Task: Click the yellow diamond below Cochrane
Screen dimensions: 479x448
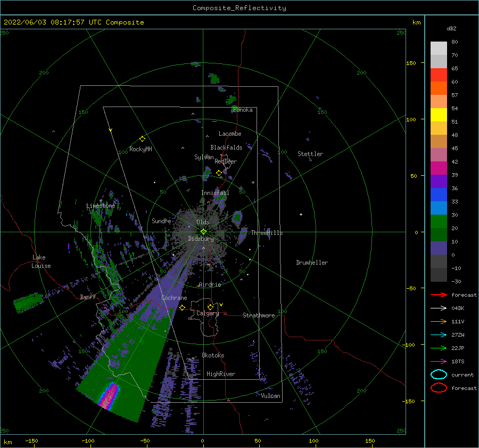Action: [183, 307]
